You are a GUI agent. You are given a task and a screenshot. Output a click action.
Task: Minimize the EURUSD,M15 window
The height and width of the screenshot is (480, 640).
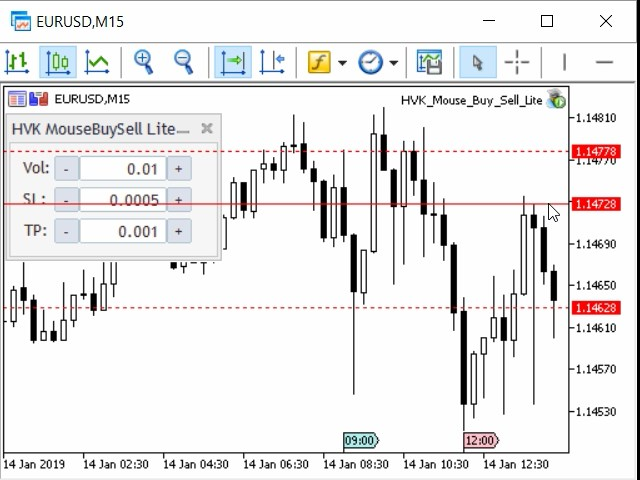tap(489, 21)
